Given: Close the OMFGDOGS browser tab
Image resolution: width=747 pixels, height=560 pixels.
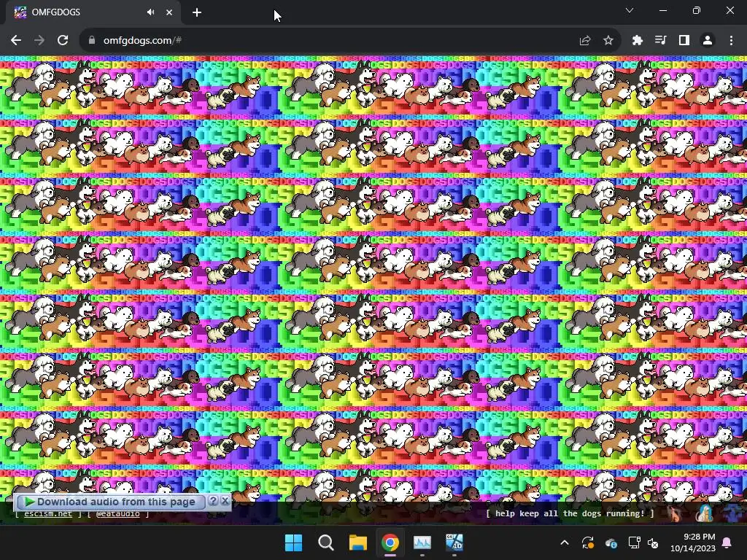Looking at the screenshot, I should pos(169,12).
